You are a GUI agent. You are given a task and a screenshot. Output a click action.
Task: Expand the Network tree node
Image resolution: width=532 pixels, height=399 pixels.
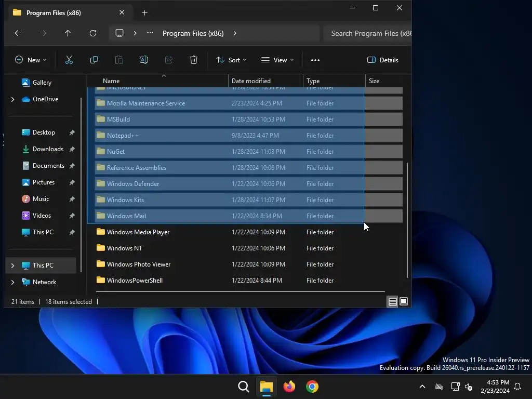[13, 282]
